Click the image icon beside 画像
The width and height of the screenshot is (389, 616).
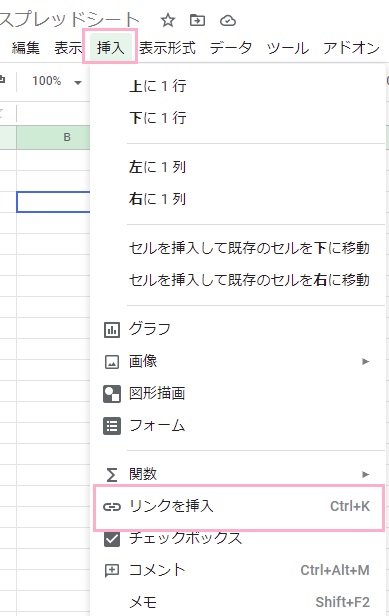[x=112, y=362]
